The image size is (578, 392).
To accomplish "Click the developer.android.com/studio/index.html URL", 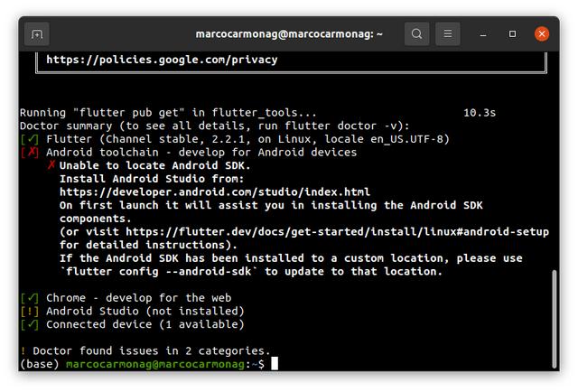I will coord(215,192).
